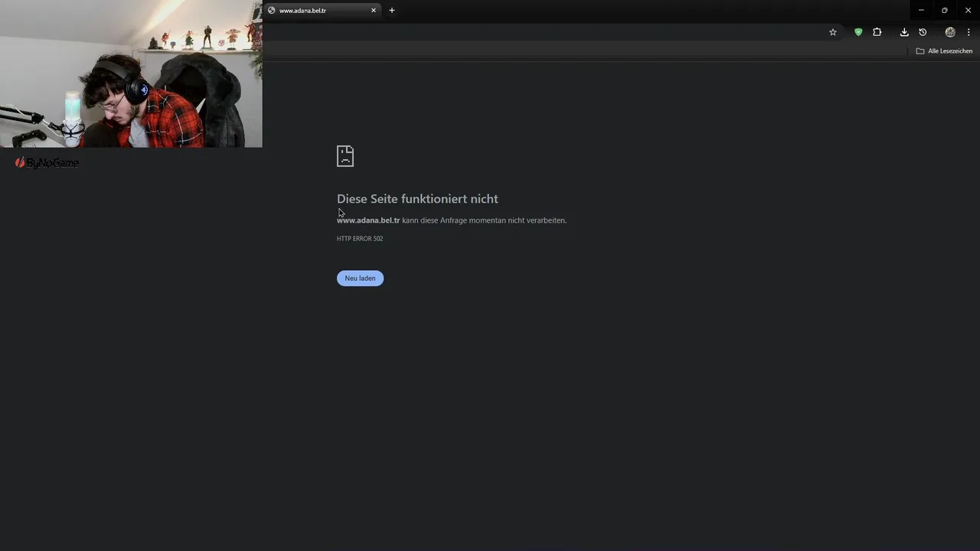
Task: Show downloads via the download icon
Action: tap(904, 32)
